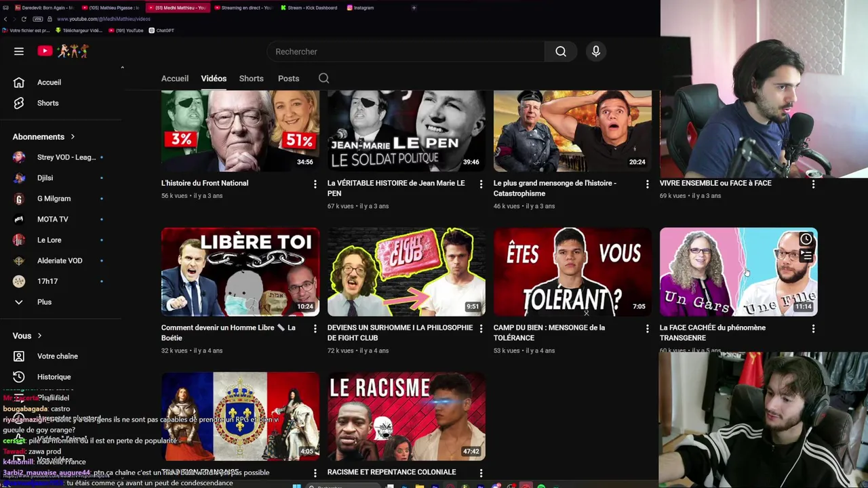This screenshot has width=868, height=488.
Task: Open title Le plus grand mensonge de l'histoire
Action: coord(555,188)
